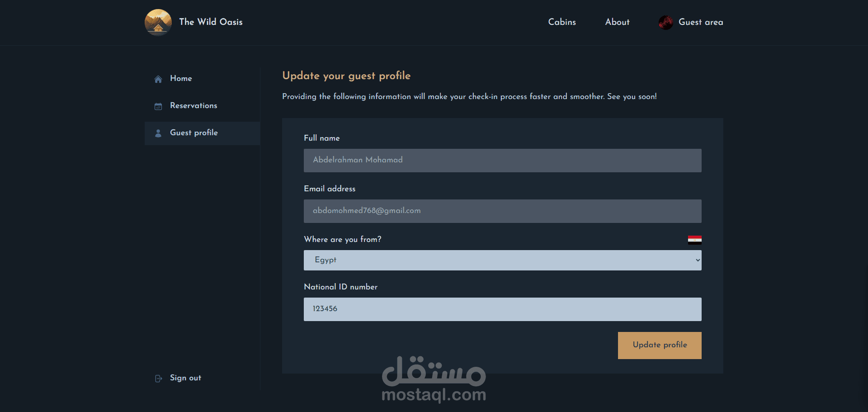Click the Guest profile person icon
868x412 pixels.
pyautogui.click(x=158, y=133)
